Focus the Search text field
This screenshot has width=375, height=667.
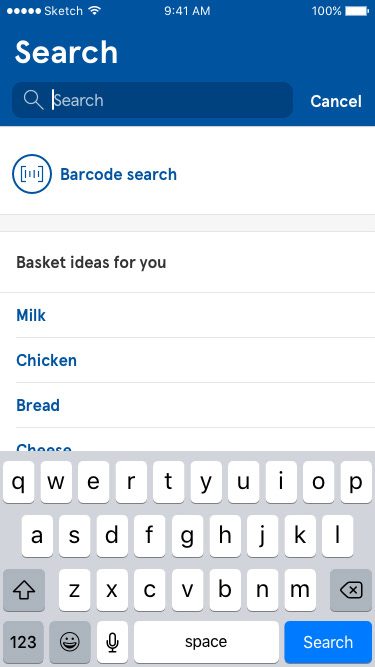point(152,100)
